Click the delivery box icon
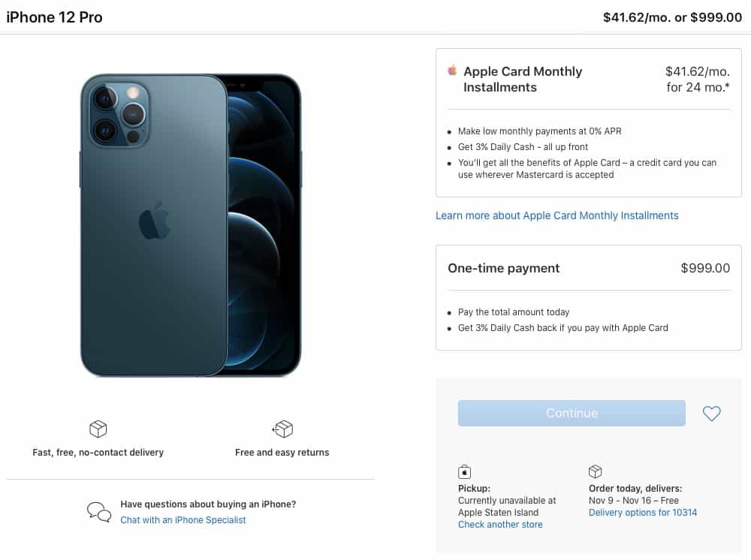751x560 pixels. coord(98,429)
